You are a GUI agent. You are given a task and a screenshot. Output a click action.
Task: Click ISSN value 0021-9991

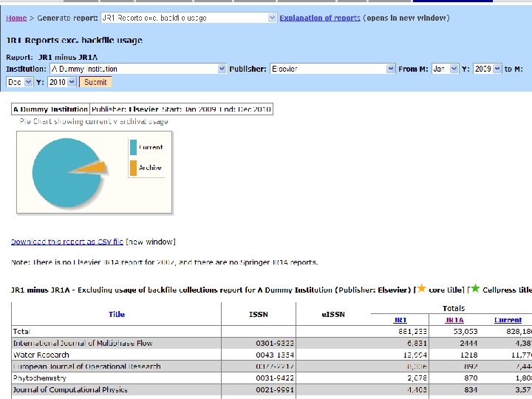click(275, 390)
